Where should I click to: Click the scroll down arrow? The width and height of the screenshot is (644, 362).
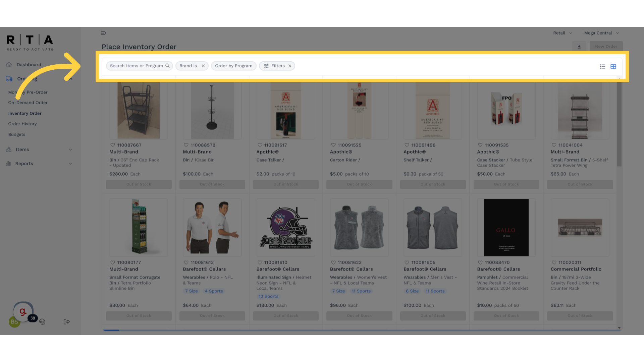pos(619,328)
